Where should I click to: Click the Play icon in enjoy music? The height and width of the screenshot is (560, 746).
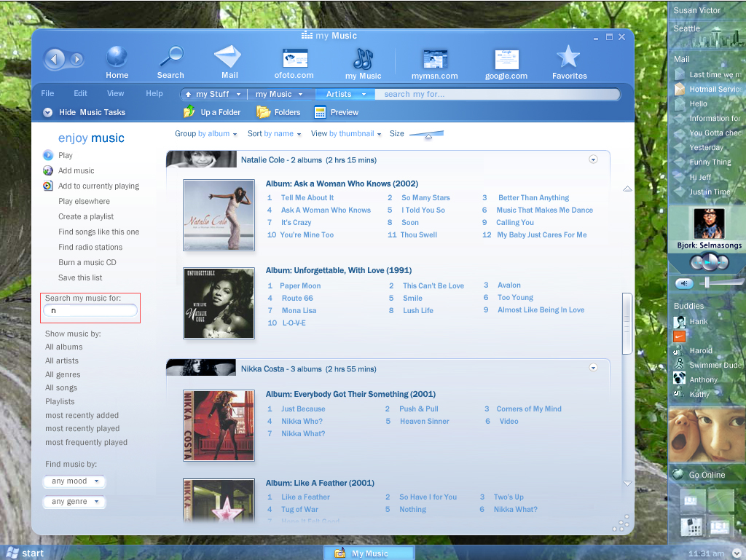click(x=47, y=155)
